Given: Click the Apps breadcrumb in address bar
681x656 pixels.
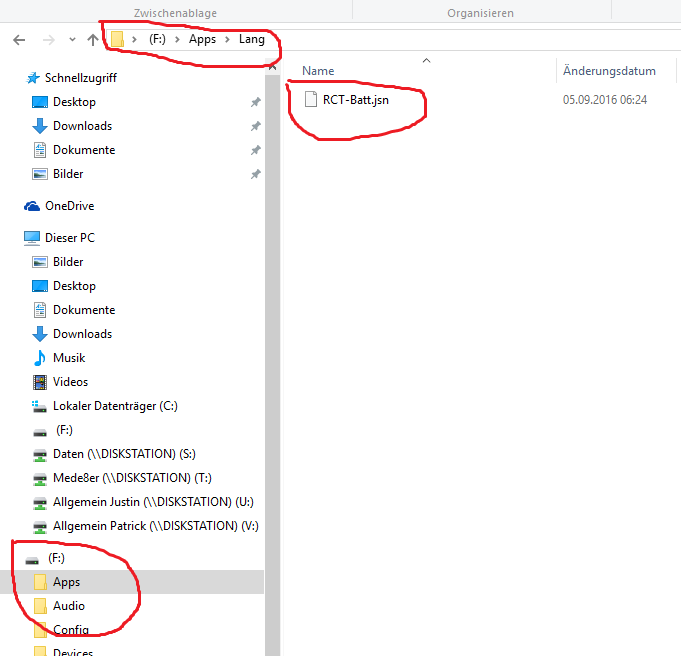Looking at the screenshot, I should [202, 40].
